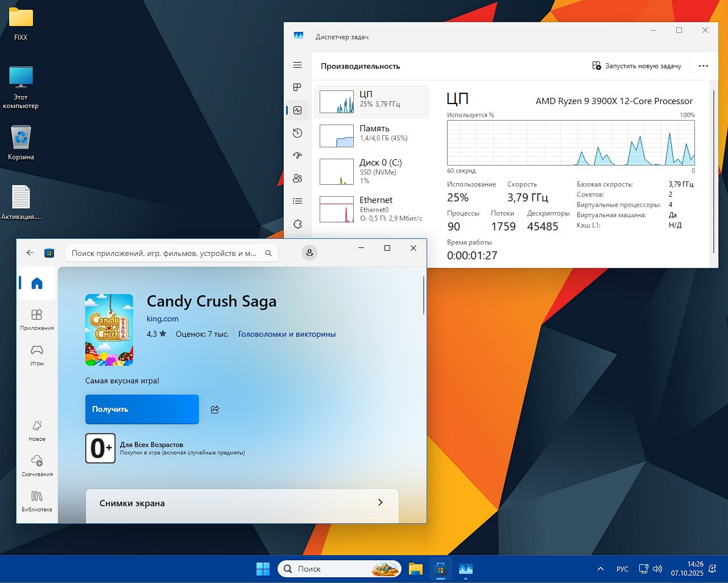
Task: Switch to the Ethernet performance view
Action: pyautogui.click(x=373, y=209)
